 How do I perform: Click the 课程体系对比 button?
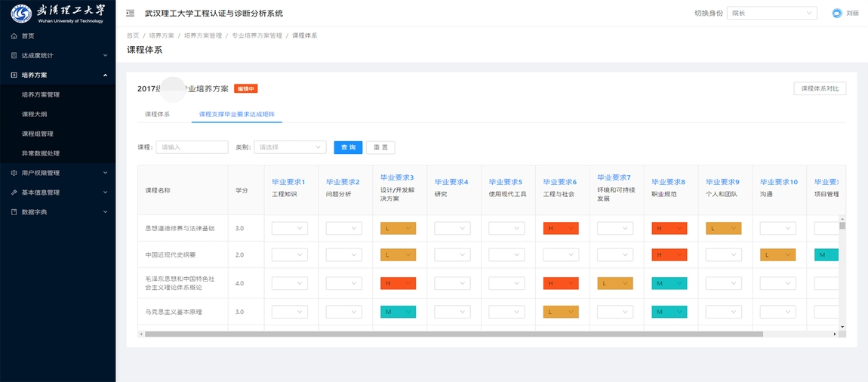click(x=820, y=88)
